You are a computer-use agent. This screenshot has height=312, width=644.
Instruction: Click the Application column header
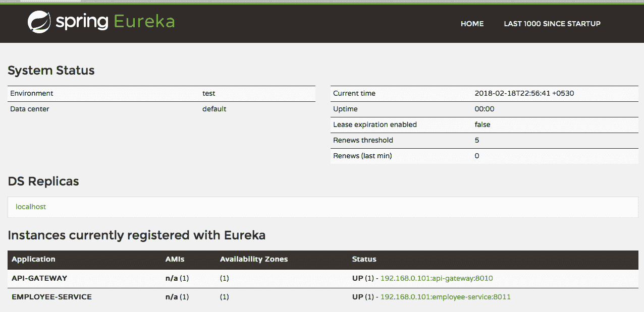point(33,259)
